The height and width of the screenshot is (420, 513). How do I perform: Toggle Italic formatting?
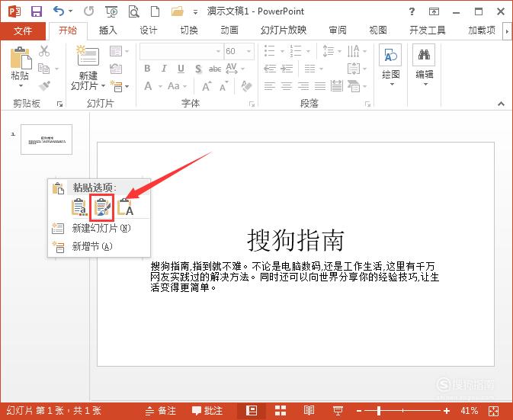[x=164, y=69]
